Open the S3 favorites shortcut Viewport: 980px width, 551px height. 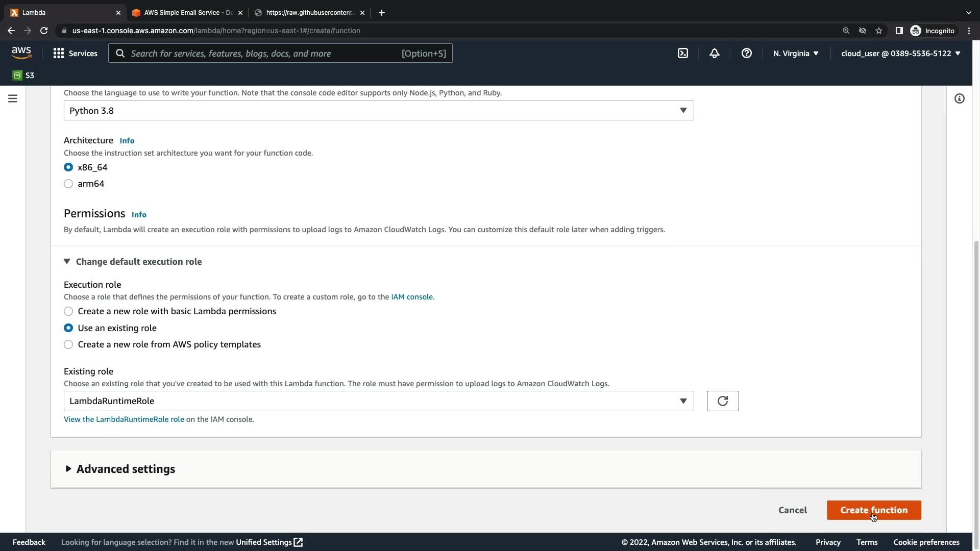pos(23,76)
